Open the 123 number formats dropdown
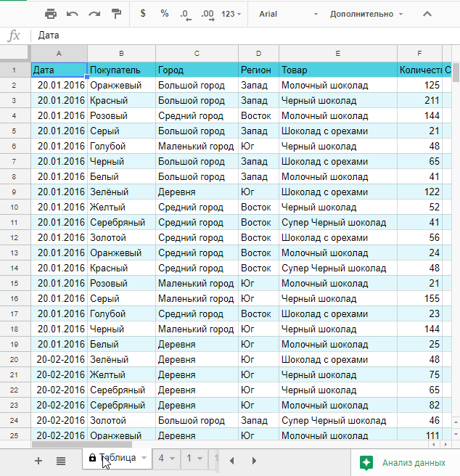Viewport: 460px width, 476px height. (231, 14)
